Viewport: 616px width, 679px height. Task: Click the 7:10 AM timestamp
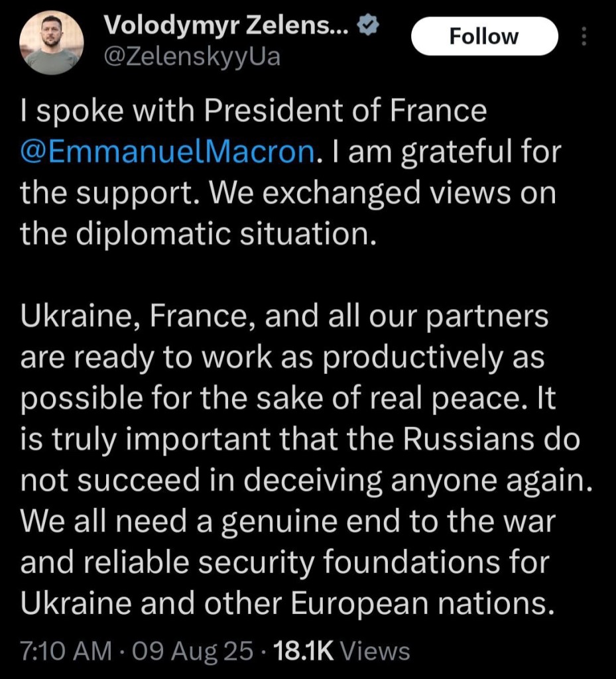[66, 650]
